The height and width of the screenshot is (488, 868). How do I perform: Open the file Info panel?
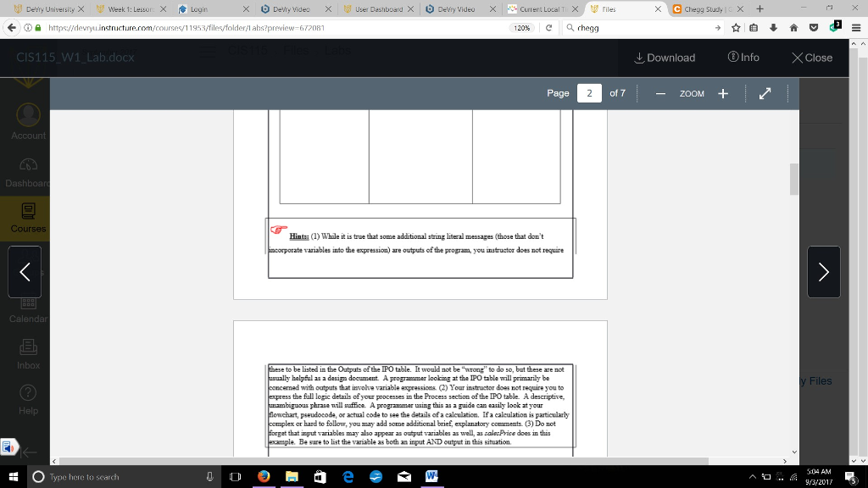[x=743, y=58]
